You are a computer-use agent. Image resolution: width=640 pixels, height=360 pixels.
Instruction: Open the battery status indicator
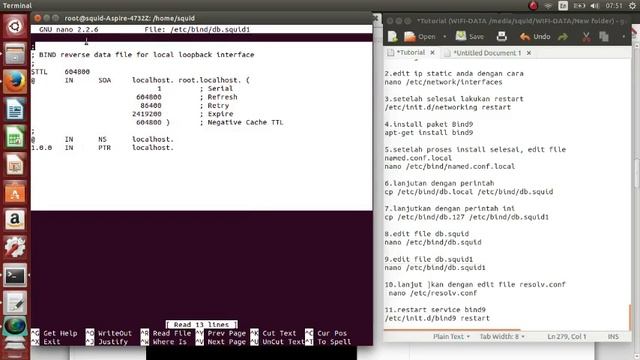coord(579,6)
